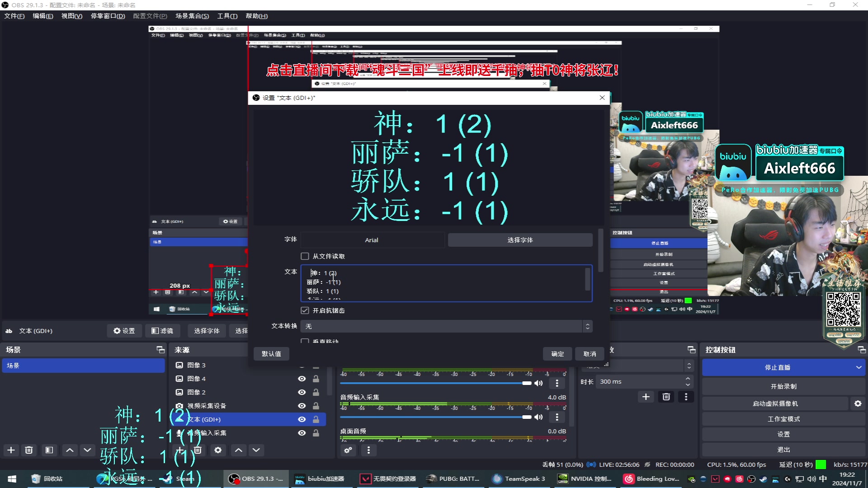Open the 停靠窗口 menu
868x488 pixels.
[x=108, y=16]
